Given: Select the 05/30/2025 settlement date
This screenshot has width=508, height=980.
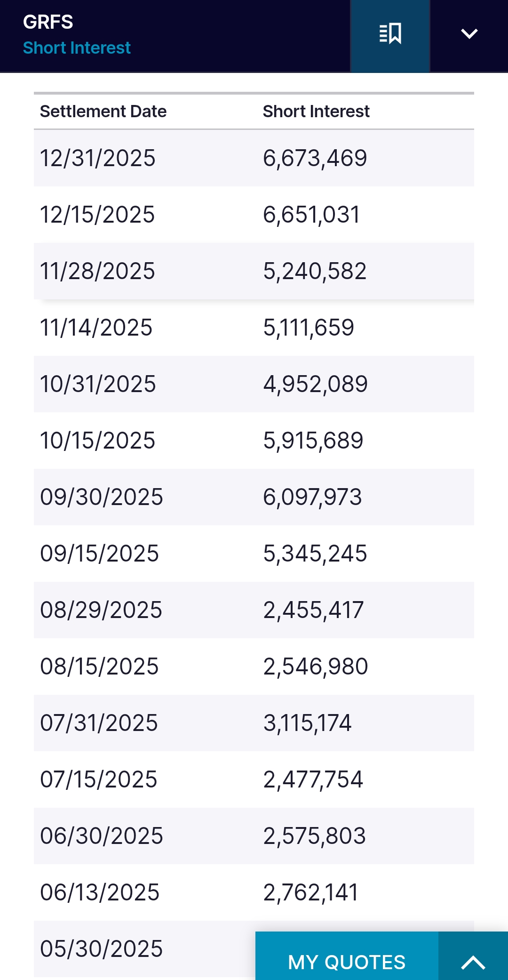Looking at the screenshot, I should coord(101,949).
